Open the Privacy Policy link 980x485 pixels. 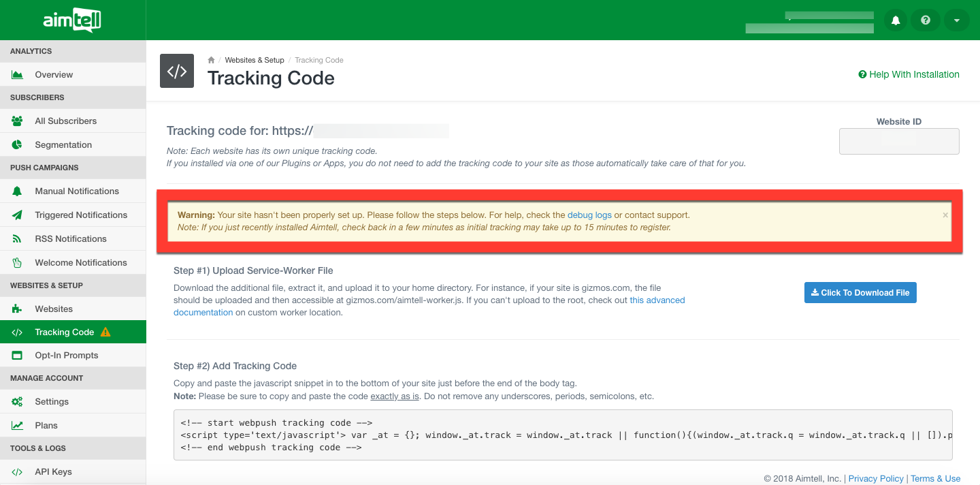[876, 479]
